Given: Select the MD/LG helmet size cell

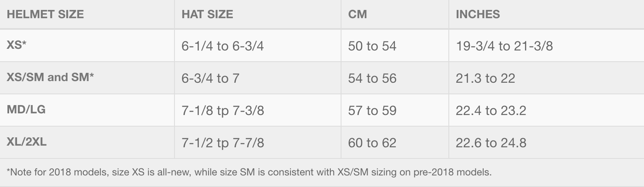Looking at the screenshot, I should coord(26,110).
